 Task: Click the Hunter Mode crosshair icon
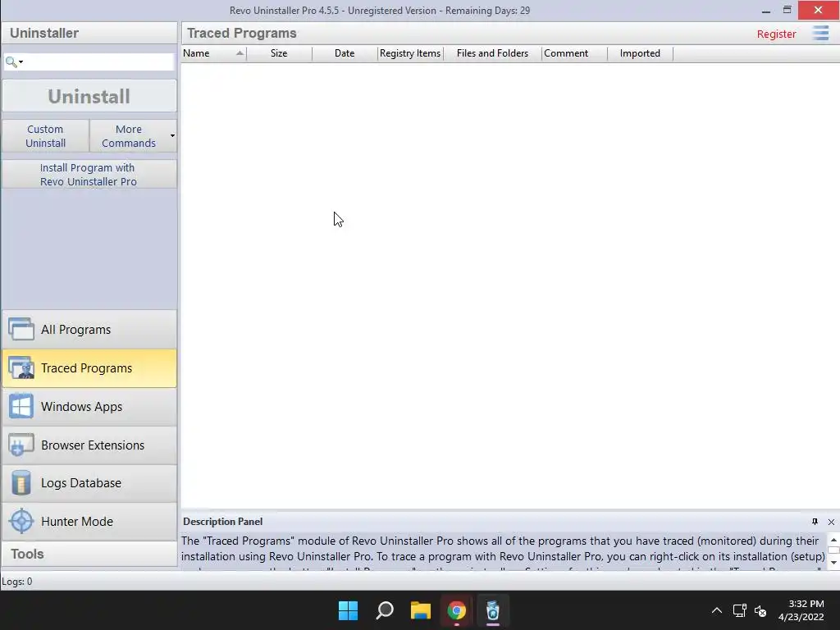pyautogui.click(x=21, y=521)
